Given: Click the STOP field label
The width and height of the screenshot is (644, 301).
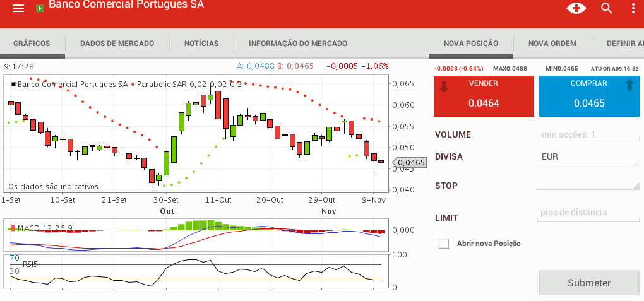Looking at the screenshot, I should 446,186.
